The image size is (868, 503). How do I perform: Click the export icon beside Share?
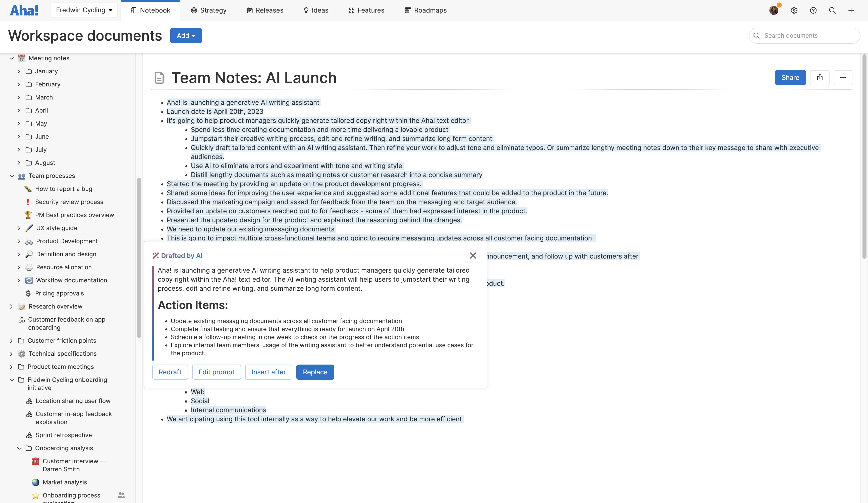pos(820,78)
